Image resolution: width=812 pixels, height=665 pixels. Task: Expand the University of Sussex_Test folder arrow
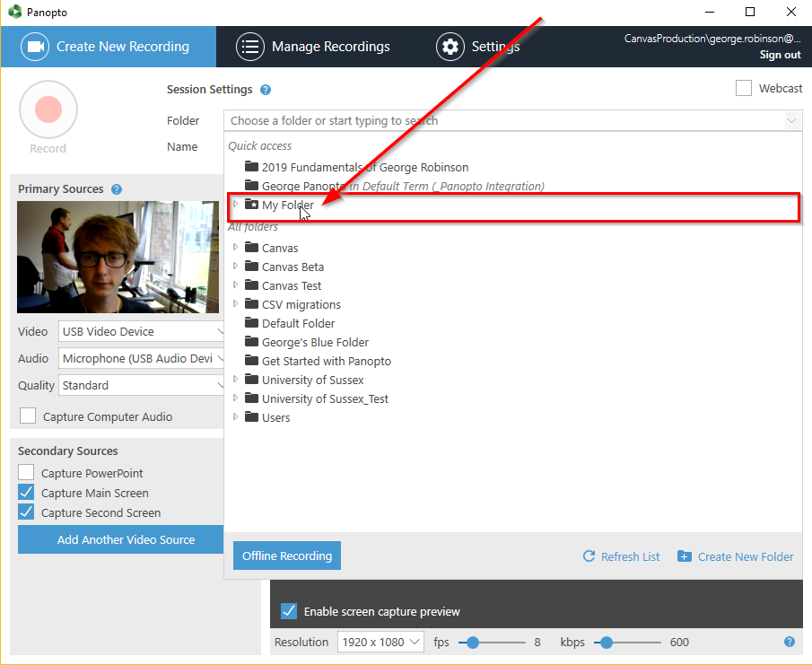pyautogui.click(x=235, y=398)
